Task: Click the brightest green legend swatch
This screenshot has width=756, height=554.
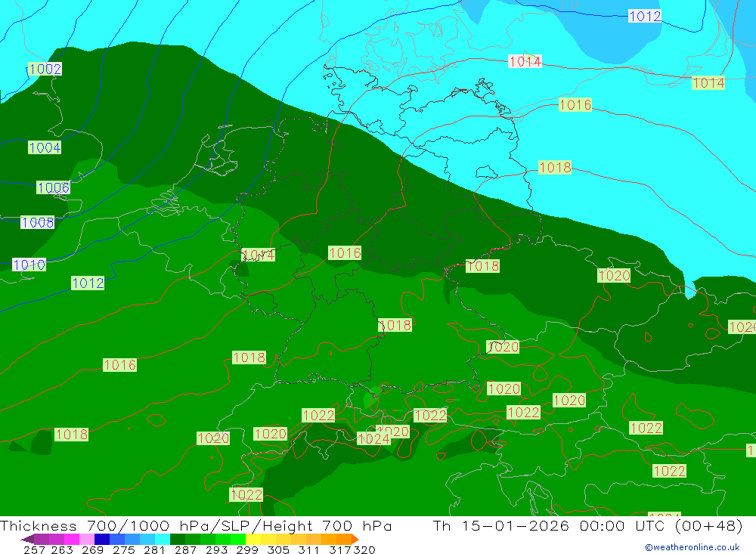Action: click(x=238, y=539)
